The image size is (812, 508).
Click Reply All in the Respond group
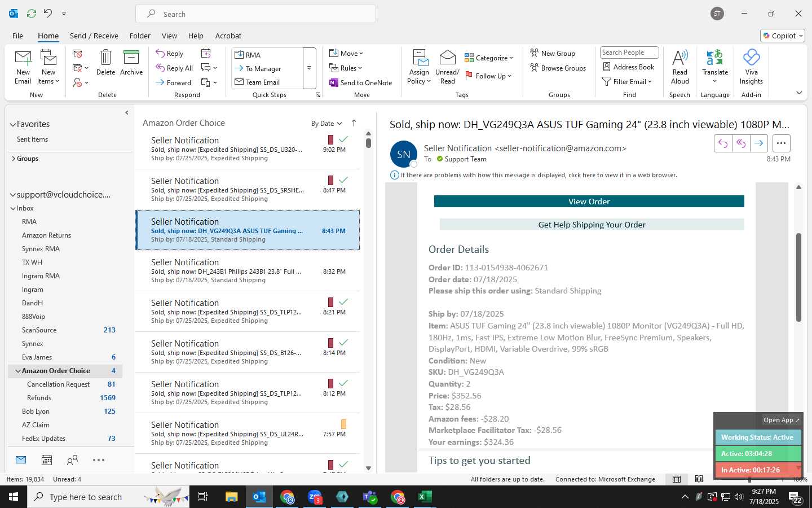coord(174,68)
